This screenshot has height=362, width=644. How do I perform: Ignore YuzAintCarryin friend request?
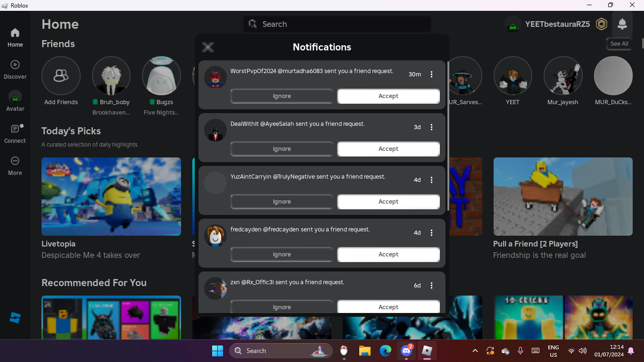[282, 202]
